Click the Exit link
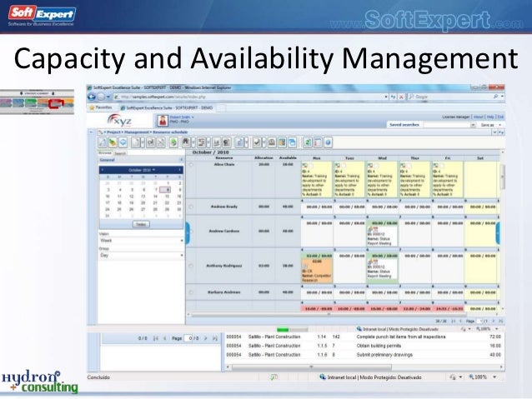This screenshot has height=399, width=532. [x=500, y=117]
